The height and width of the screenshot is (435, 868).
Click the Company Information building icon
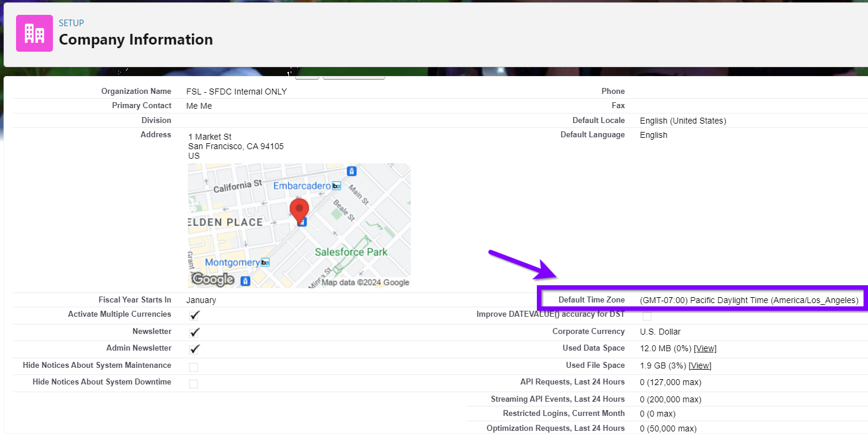34,33
